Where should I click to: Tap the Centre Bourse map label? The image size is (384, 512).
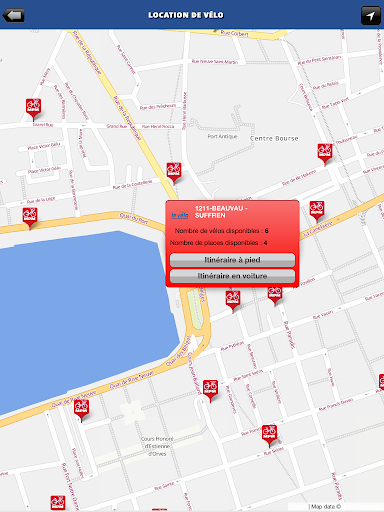[x=274, y=138]
